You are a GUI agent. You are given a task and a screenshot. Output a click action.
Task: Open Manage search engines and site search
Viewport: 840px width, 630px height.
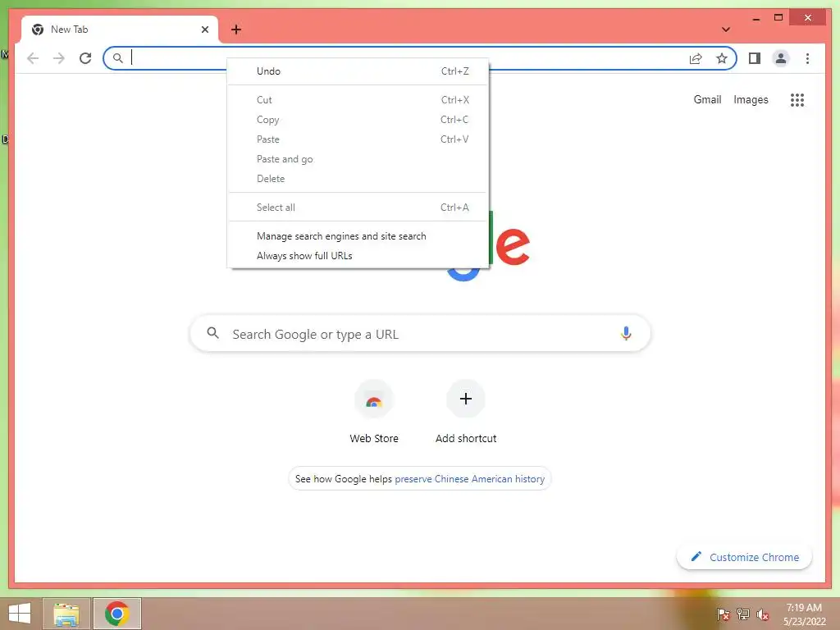(x=358, y=236)
